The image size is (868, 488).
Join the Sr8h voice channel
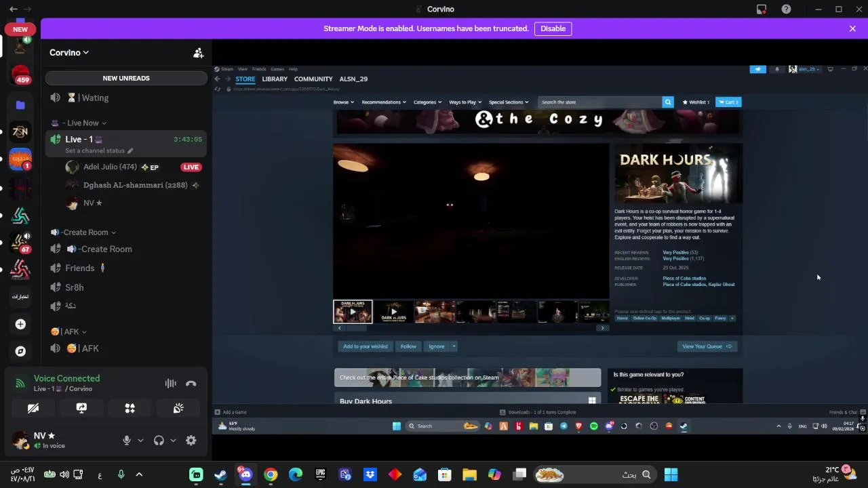coord(126,287)
